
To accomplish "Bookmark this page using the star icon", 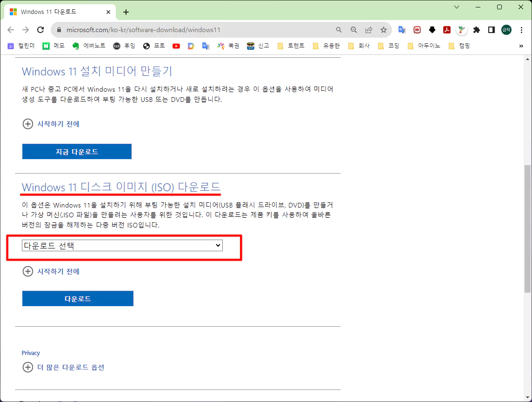I will click(x=383, y=30).
